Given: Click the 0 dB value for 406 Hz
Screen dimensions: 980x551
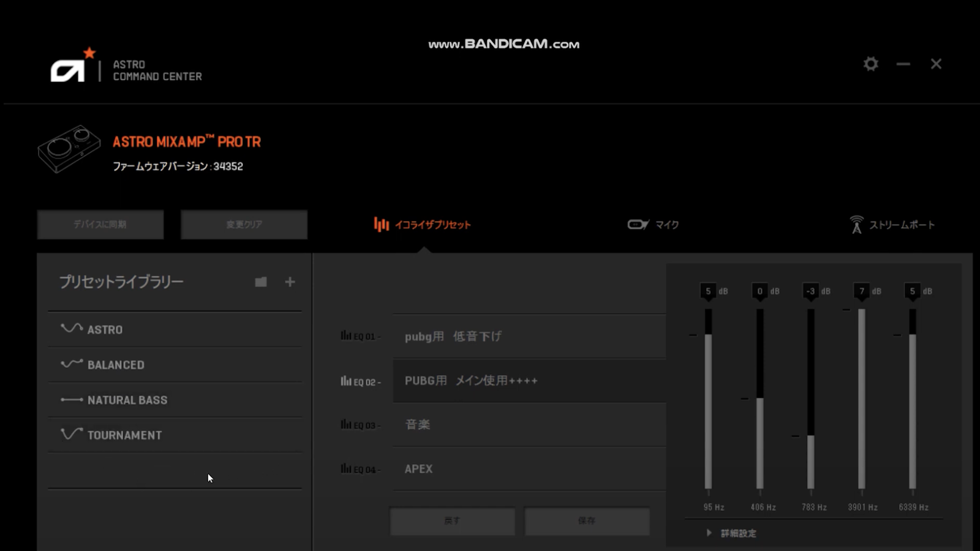Looking at the screenshot, I should click(x=759, y=291).
